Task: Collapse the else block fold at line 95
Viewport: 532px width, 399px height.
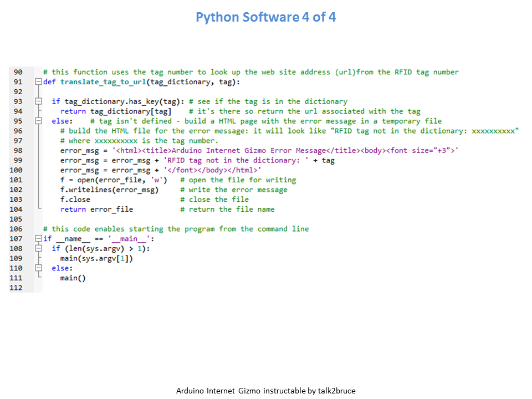Action: tap(39, 121)
